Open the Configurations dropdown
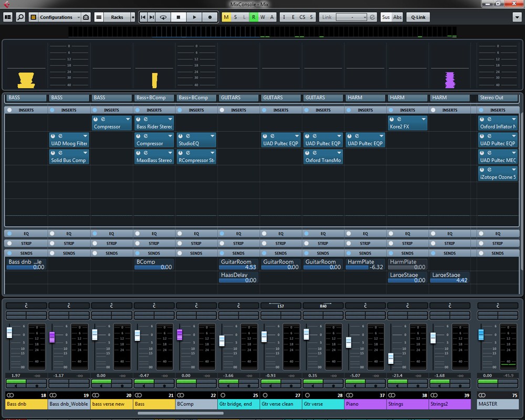 (x=59, y=17)
